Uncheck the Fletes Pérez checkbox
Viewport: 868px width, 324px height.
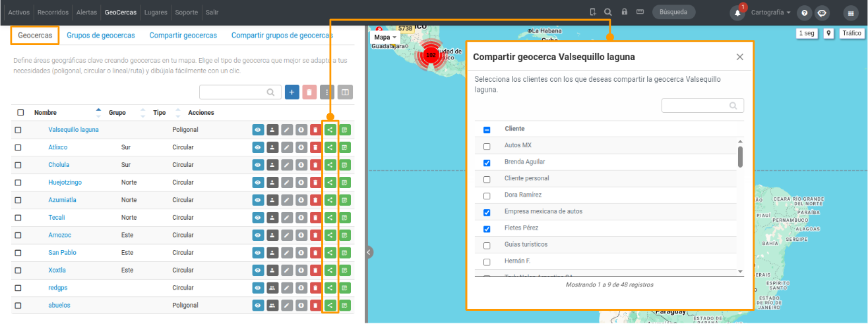487,228
